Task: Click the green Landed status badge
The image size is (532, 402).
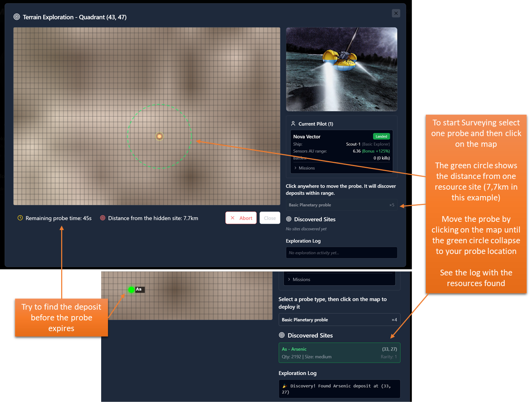Action: point(381,136)
